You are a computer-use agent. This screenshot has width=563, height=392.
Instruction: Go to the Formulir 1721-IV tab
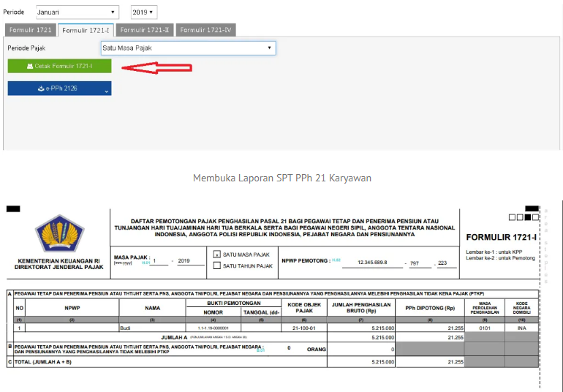206,30
